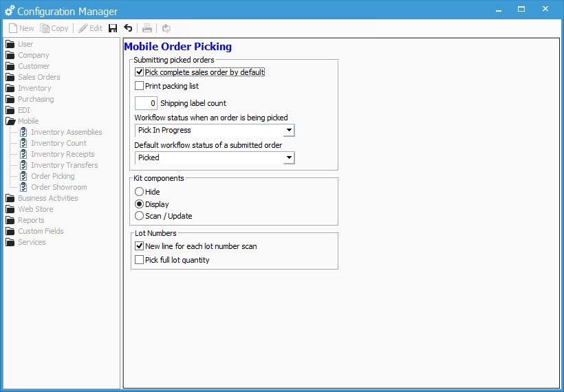Uncheck Pick complete sales order by default

point(139,72)
